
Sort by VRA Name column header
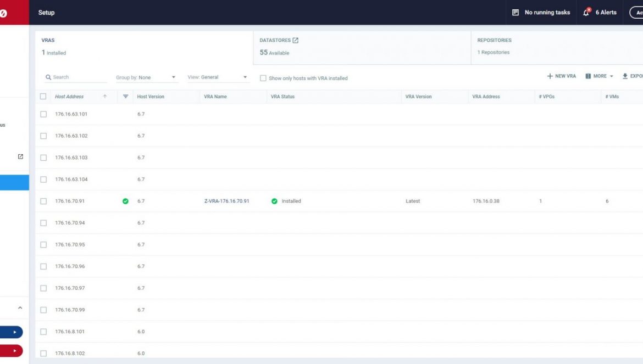(x=215, y=97)
